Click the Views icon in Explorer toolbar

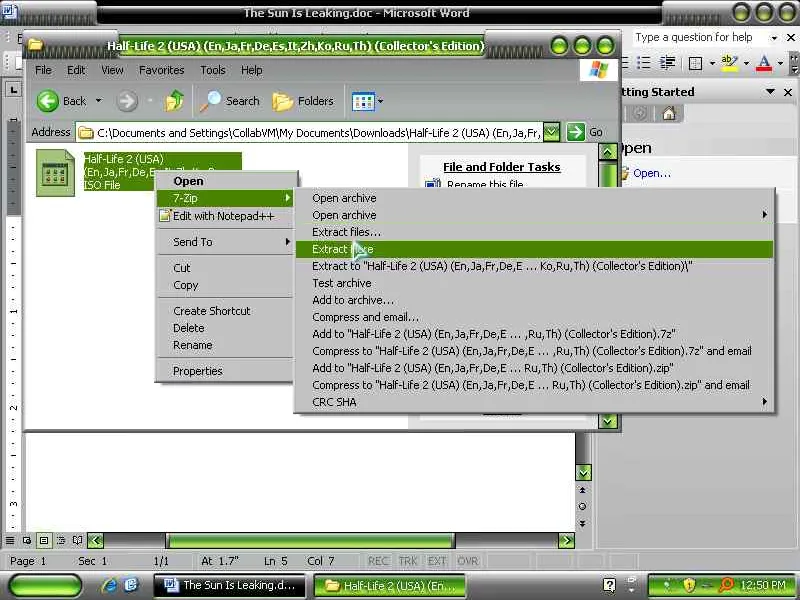pyautogui.click(x=363, y=102)
